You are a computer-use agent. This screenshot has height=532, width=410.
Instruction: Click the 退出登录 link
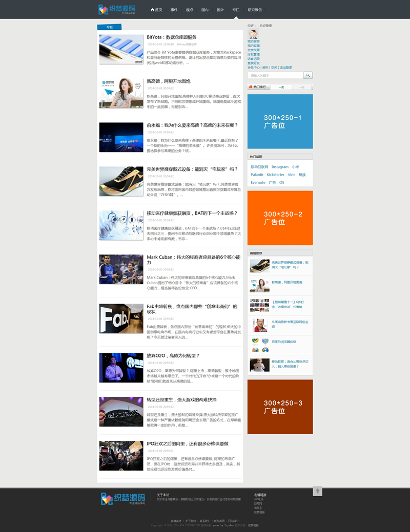pyautogui.click(x=286, y=67)
